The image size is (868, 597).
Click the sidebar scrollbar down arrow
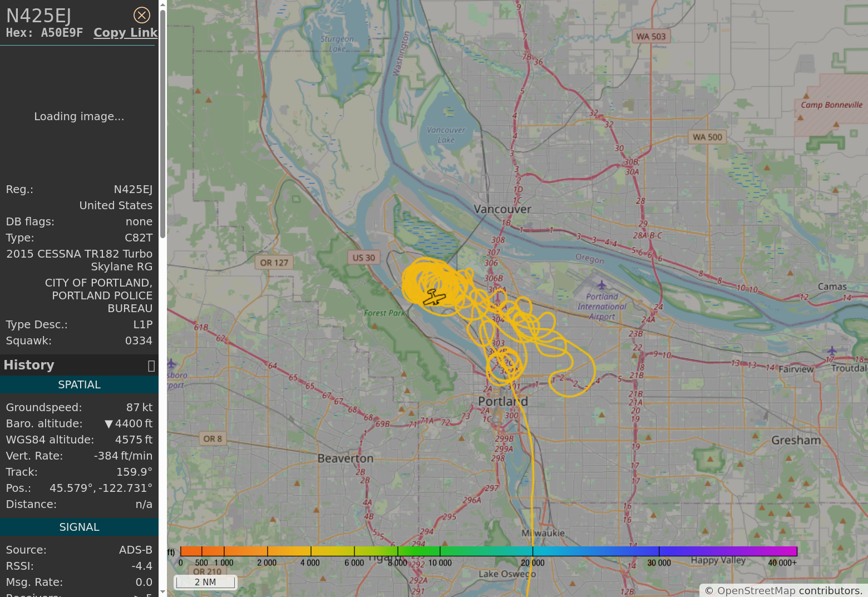pos(162,591)
